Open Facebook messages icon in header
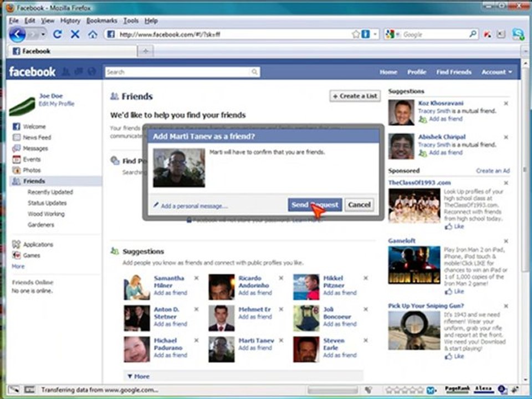This screenshot has height=399, width=532. tap(79, 71)
